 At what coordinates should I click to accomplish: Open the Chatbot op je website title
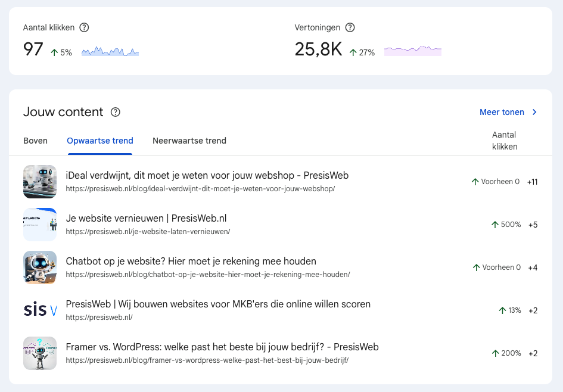point(191,262)
